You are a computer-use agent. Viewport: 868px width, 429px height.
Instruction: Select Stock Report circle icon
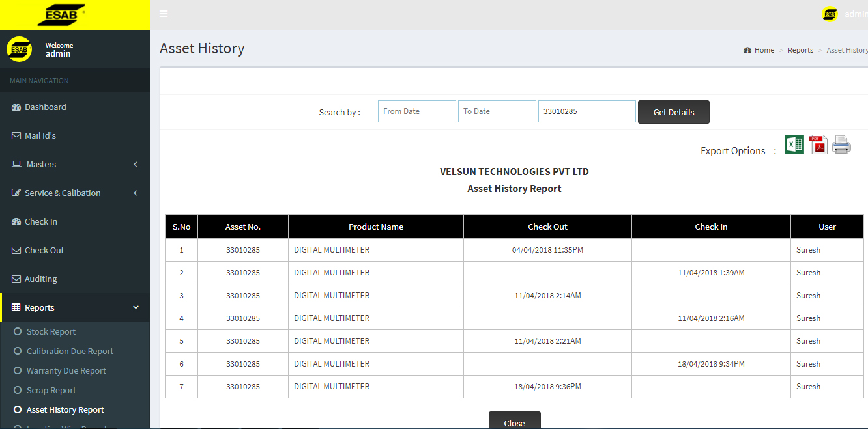(18, 331)
